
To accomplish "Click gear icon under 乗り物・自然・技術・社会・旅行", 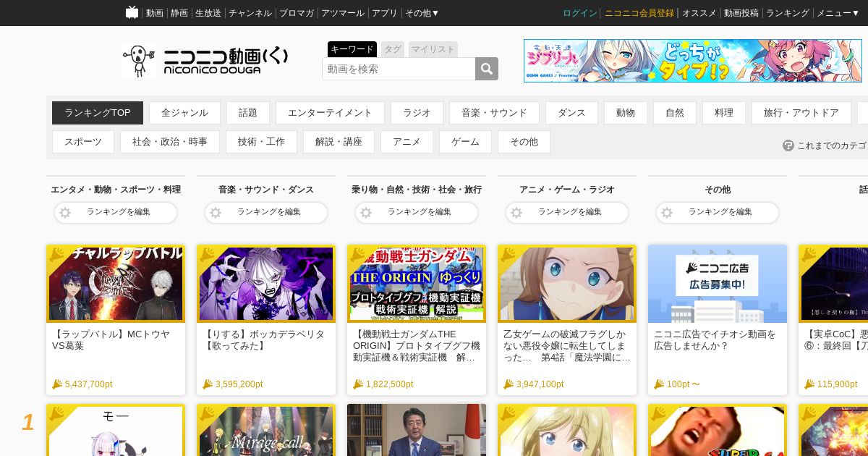I will coord(366,213).
